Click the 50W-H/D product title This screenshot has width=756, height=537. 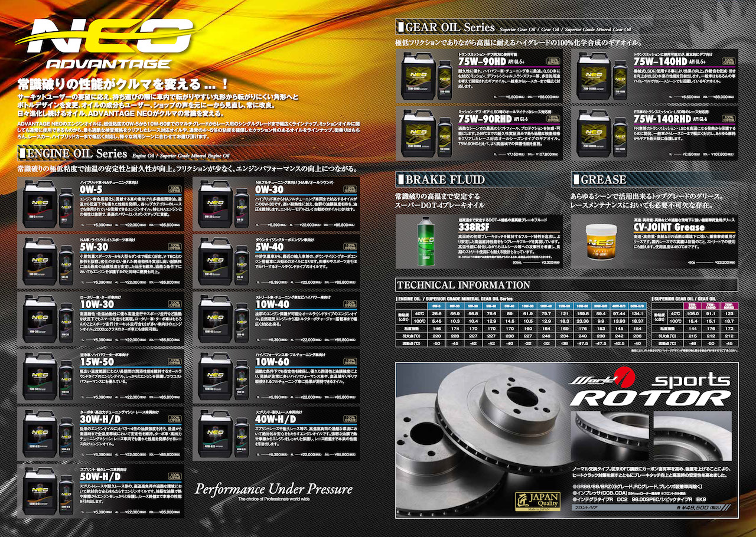(100, 476)
